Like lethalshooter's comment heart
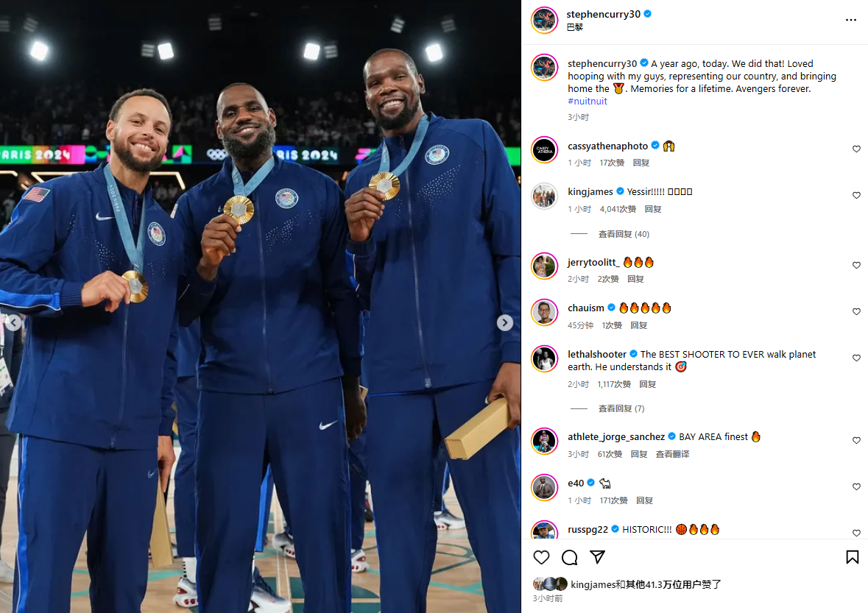Image resolution: width=868 pixels, height=613 pixels. 856,358
